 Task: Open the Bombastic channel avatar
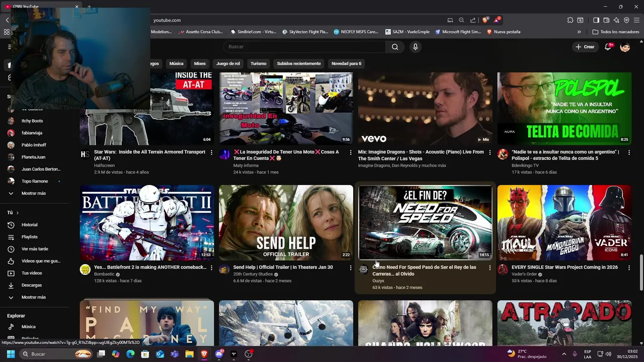pos(85,269)
